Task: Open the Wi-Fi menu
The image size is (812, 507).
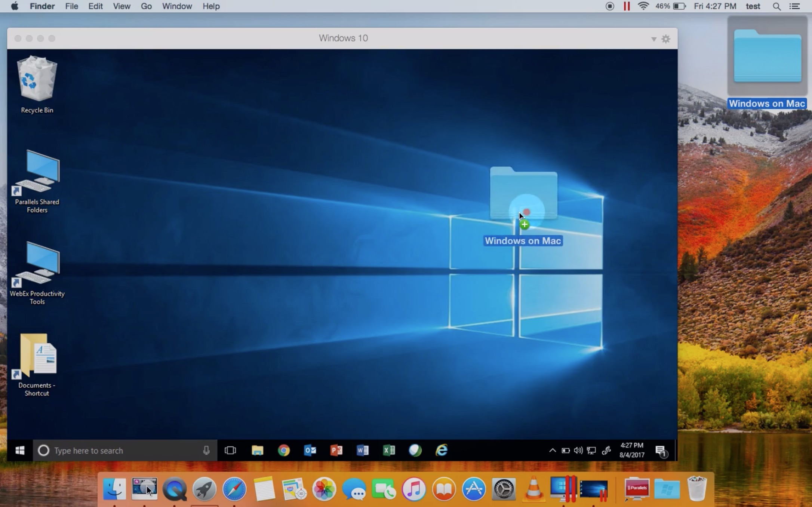Action: (643, 6)
